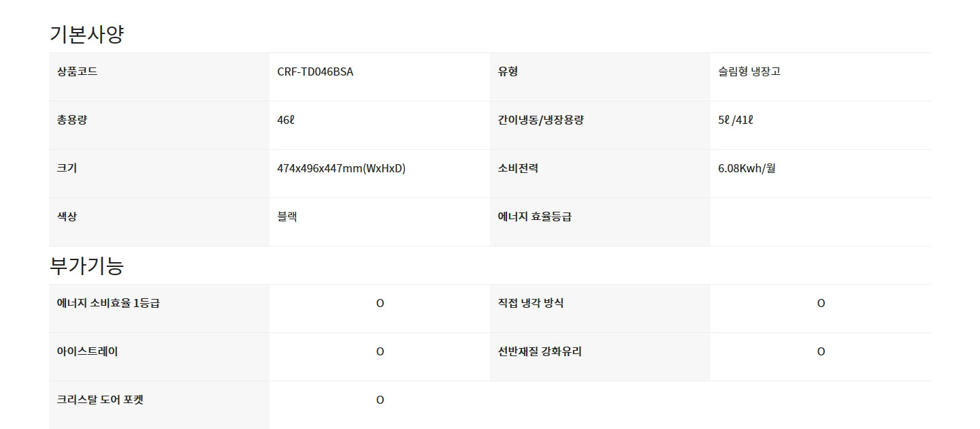Screen dimensions: 980x429
Task: Click the 유형 label cell
Action: pos(600,77)
